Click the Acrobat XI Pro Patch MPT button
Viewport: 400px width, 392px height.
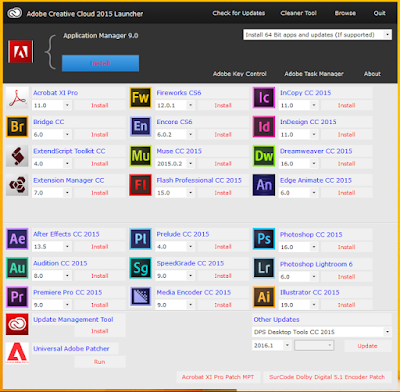[218, 377]
